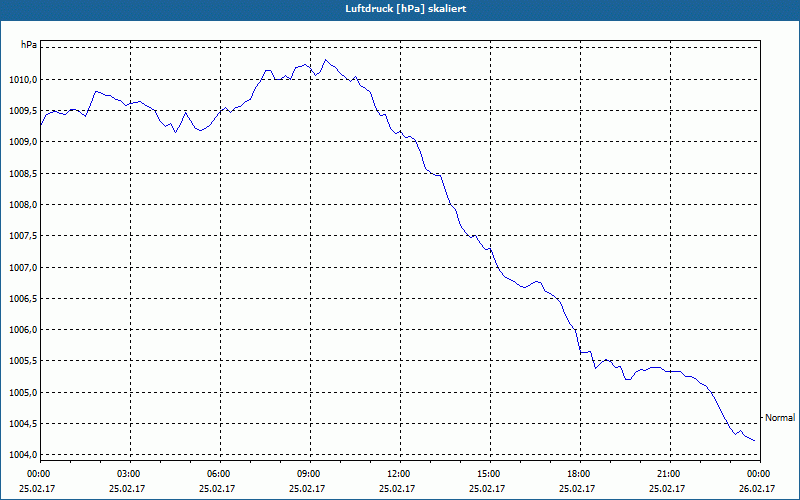Click the "09:00" x-axis time
This screenshot has height=500, width=800.
(x=309, y=474)
